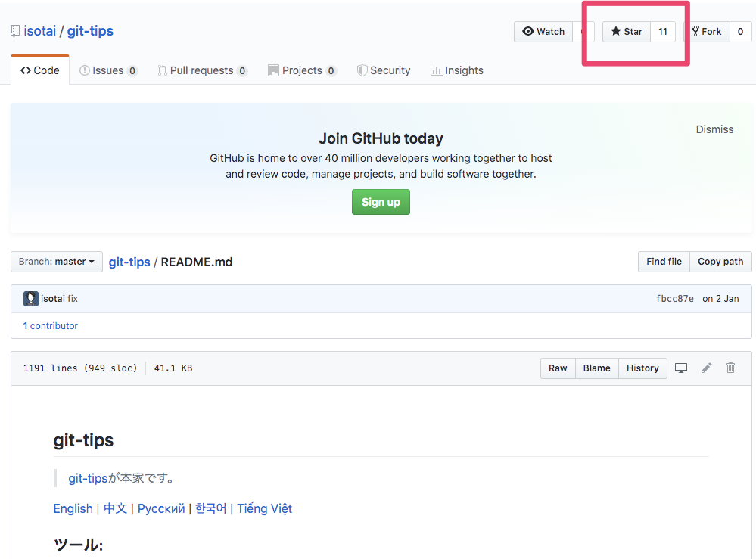Screen dimensions: 756x559
Task: Click the 1191 lines (949 sloc) text
Action: pyautogui.click(x=80, y=368)
